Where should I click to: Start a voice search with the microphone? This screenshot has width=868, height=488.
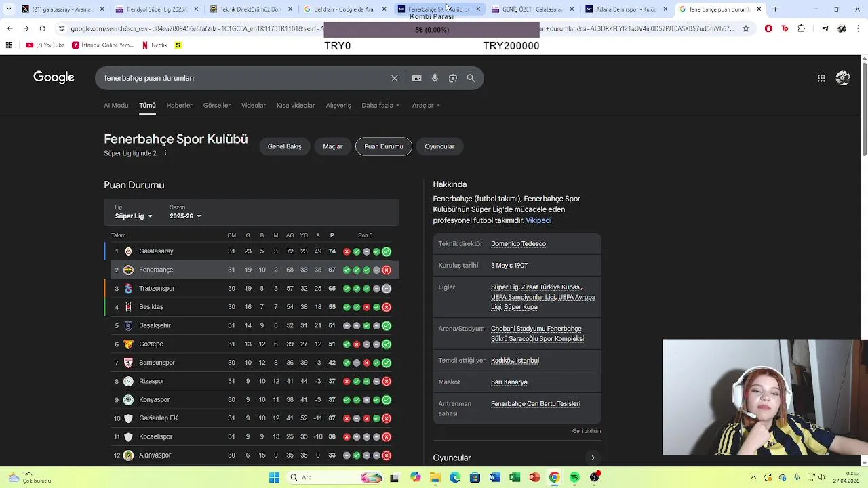435,78
